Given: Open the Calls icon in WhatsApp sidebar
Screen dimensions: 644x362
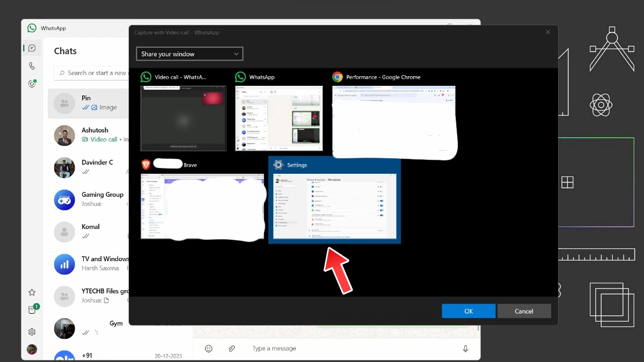Looking at the screenshot, I should 32,66.
